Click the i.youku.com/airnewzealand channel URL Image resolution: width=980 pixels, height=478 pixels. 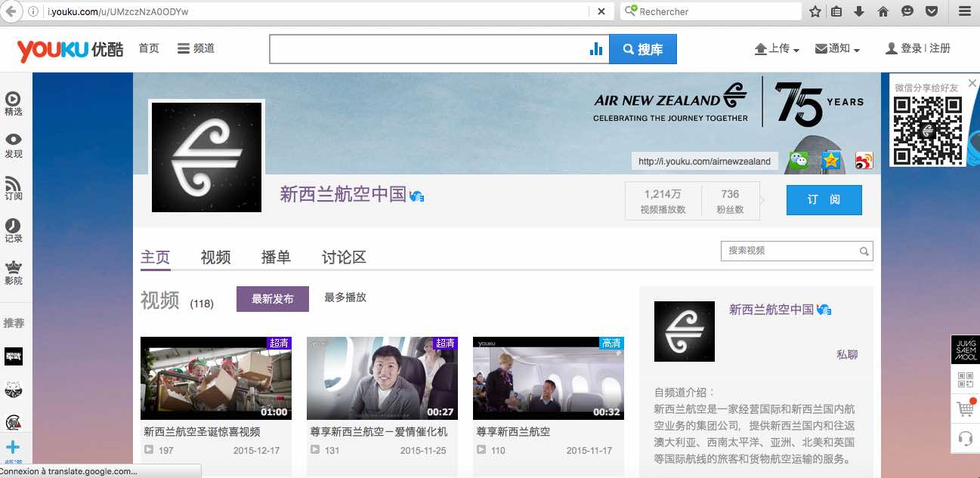coord(704,161)
